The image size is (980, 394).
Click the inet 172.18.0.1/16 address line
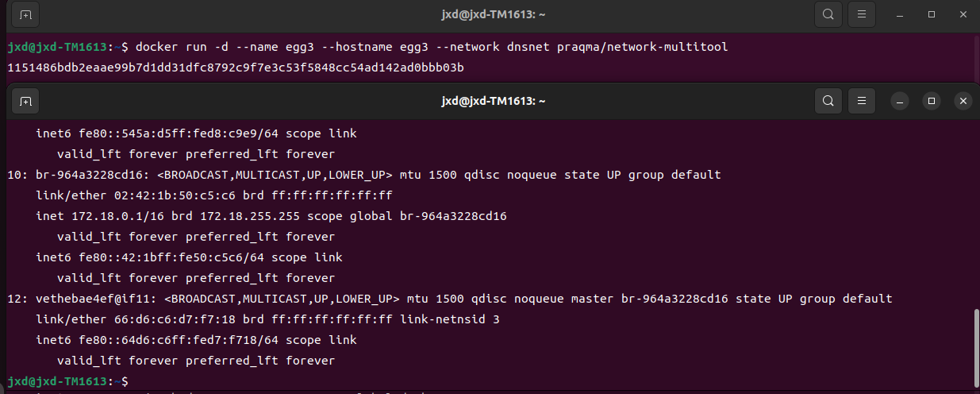point(271,216)
